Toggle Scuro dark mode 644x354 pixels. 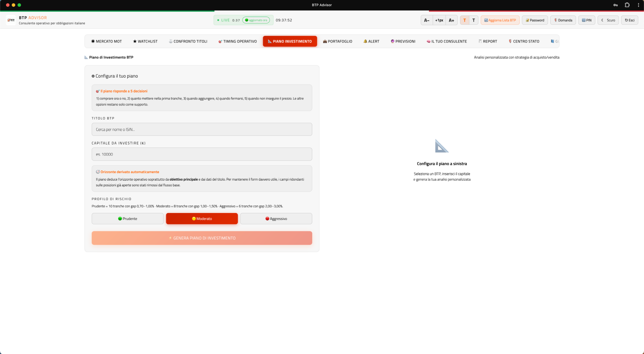coord(608,20)
